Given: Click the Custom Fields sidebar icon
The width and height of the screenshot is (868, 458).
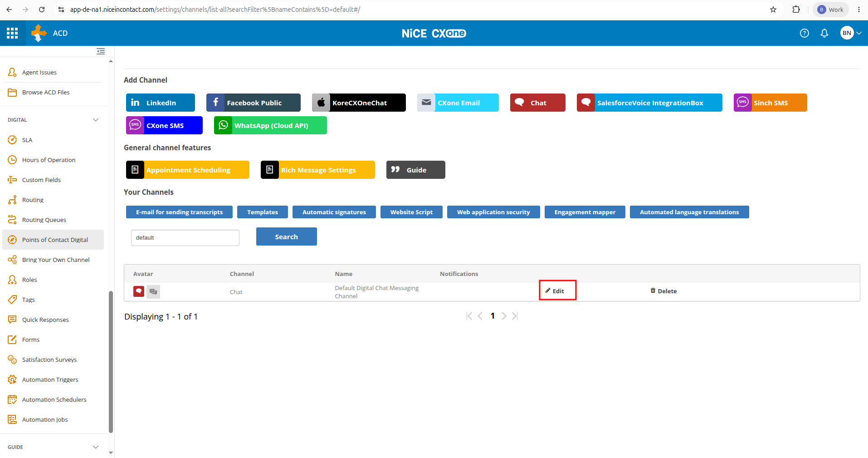Looking at the screenshot, I should [x=12, y=180].
